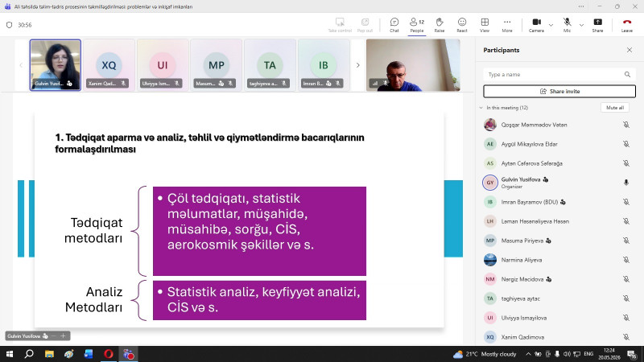Leave the meeting
Viewport: 644px width, 362px height.
click(x=627, y=25)
